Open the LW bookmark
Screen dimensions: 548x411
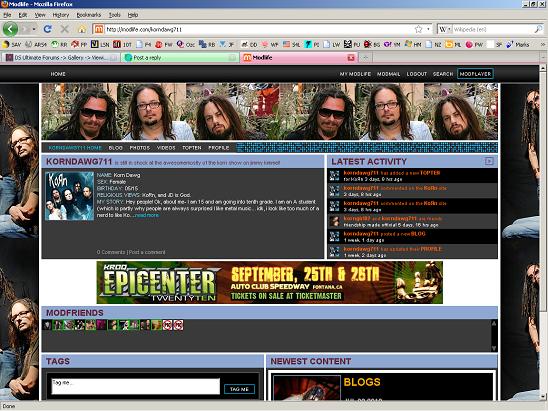point(332,44)
